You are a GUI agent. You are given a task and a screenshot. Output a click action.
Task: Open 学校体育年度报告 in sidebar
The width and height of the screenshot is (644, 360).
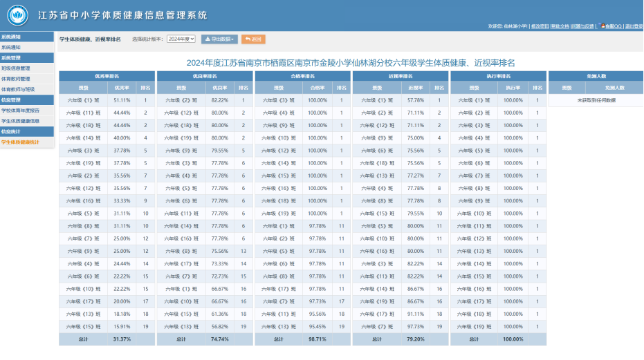[27, 111]
